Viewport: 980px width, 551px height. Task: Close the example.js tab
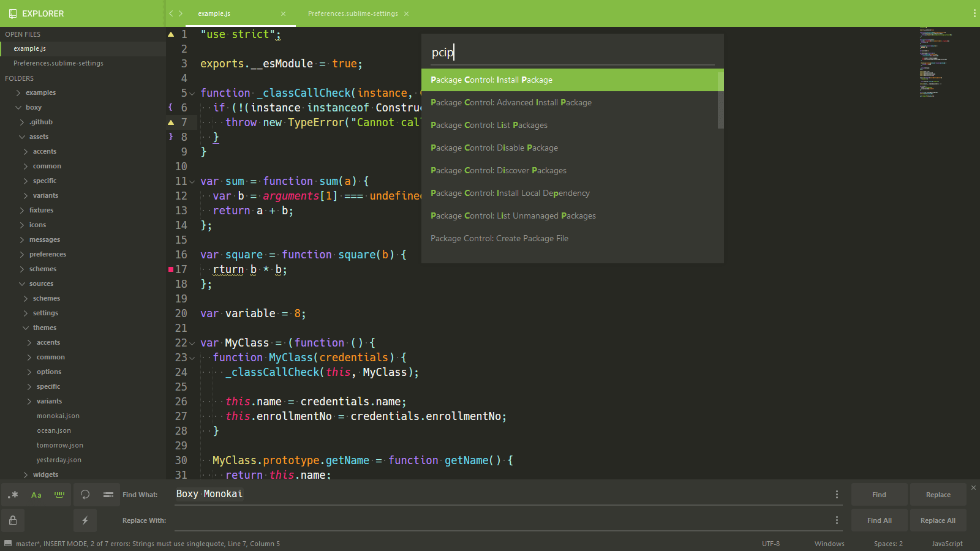(x=283, y=13)
